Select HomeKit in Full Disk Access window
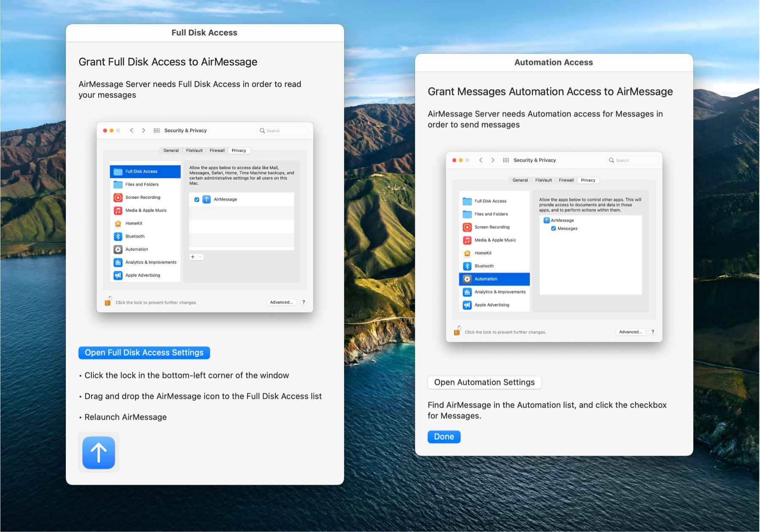The image size is (760, 532). pos(145,223)
